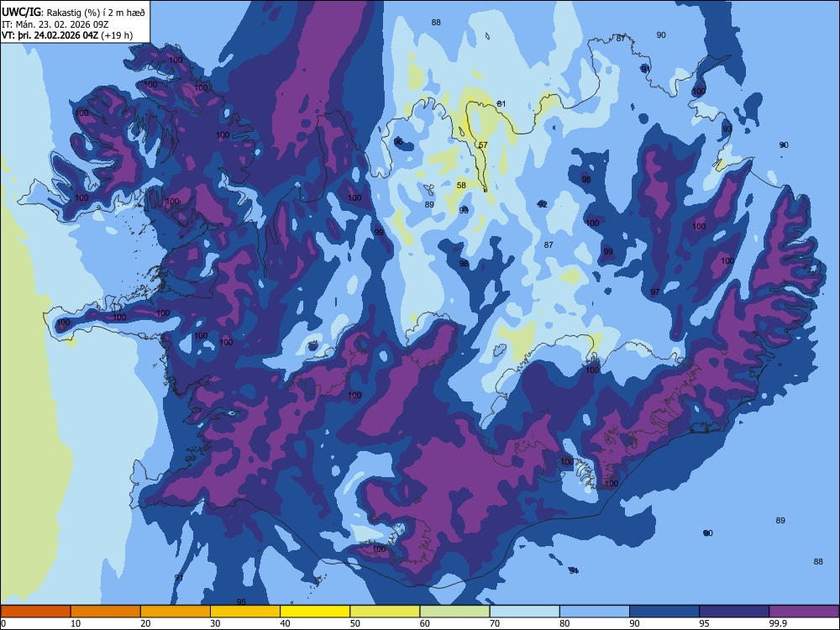Select the initial time line 'IT: Mán. 23. 02. 2026 09Z'
The height and width of the screenshot is (630, 840).
(55, 24)
